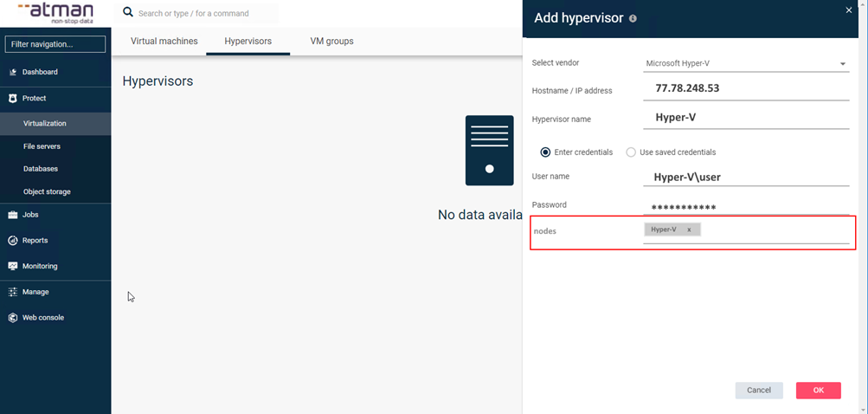Switch to the VM groups tab
The height and width of the screenshot is (414, 868).
331,42
